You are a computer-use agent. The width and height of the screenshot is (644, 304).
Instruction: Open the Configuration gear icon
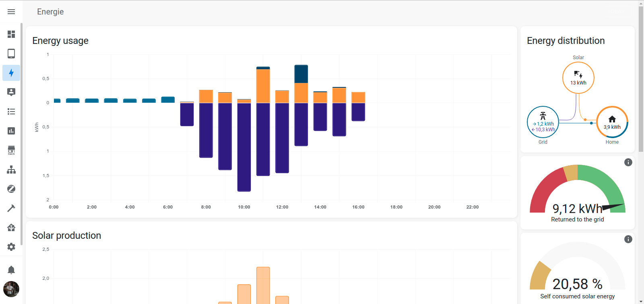click(11, 247)
